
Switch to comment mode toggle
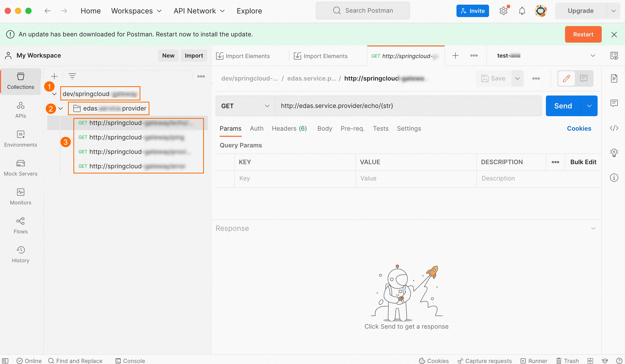(x=583, y=78)
